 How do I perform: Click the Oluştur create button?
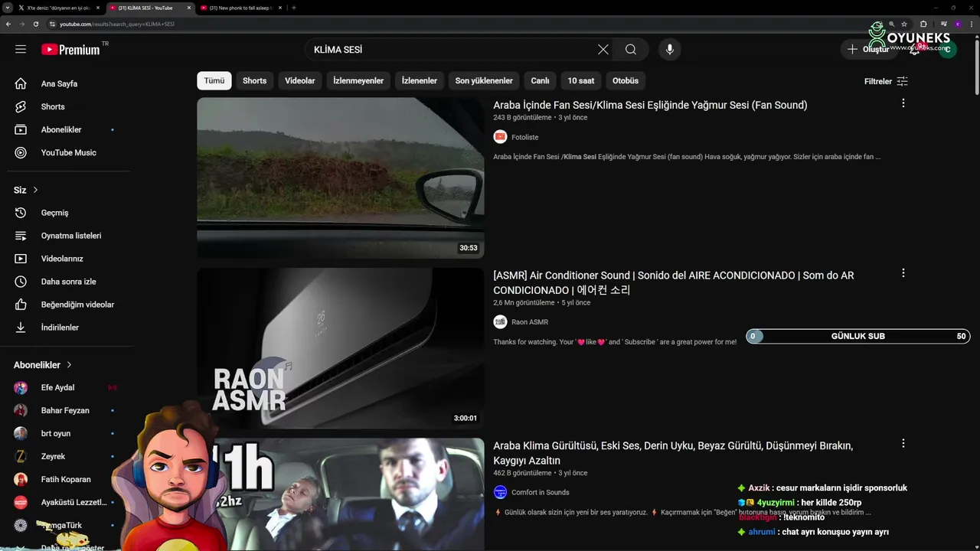(x=868, y=49)
